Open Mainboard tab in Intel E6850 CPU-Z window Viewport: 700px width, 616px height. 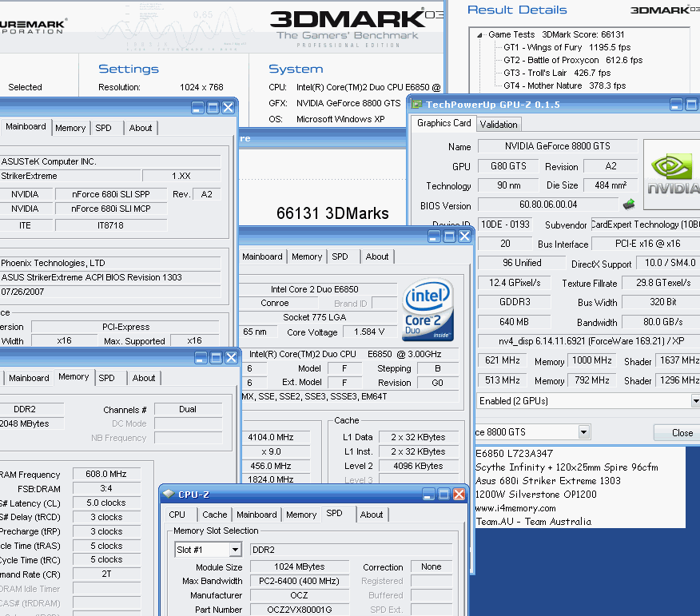262,256
